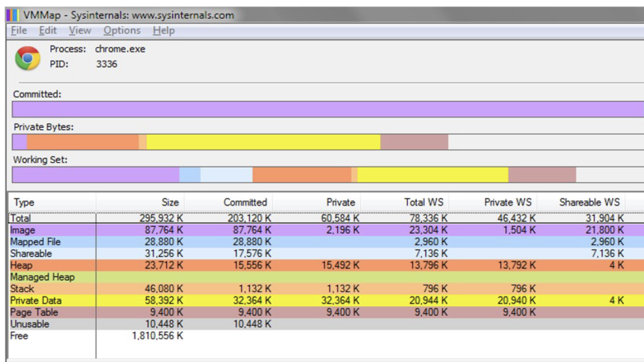Select the Free row
This screenshot has width=644, height=362.
[326, 336]
